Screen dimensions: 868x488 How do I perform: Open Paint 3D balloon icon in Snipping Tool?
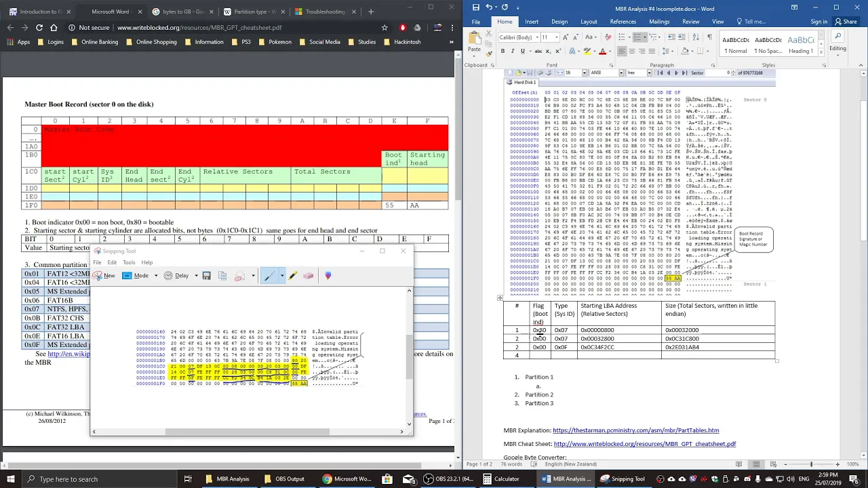(x=328, y=276)
